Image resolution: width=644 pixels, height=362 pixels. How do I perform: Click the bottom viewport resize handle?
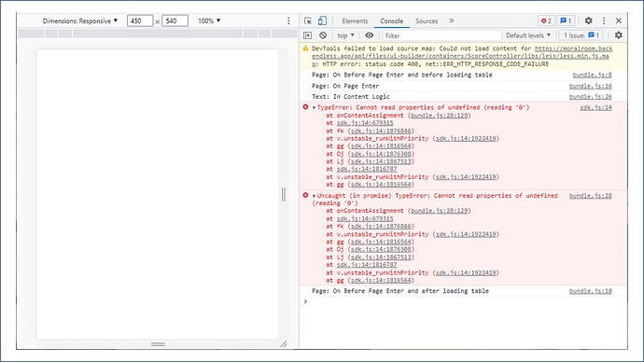[x=158, y=344]
